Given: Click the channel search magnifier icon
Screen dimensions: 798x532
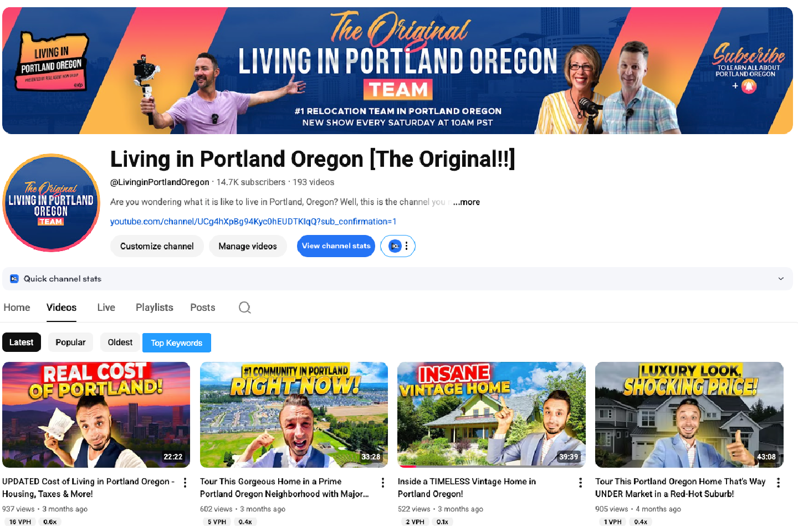Looking at the screenshot, I should [x=244, y=308].
